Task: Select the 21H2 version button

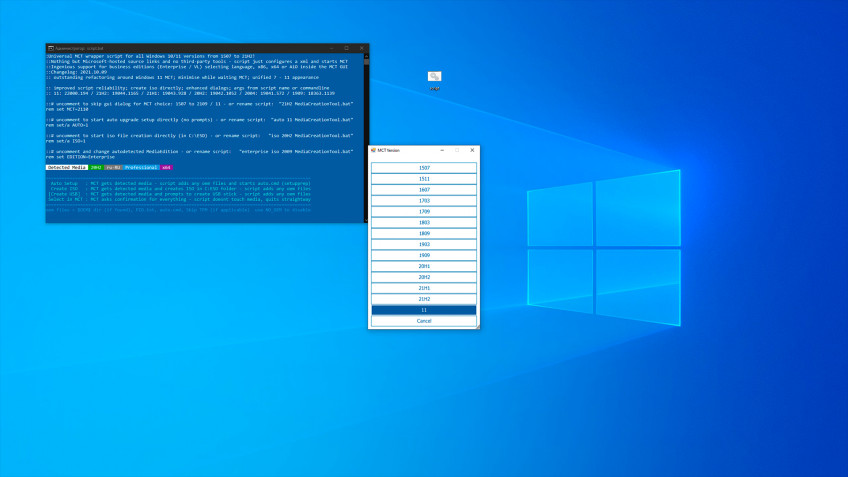Action: pos(424,299)
